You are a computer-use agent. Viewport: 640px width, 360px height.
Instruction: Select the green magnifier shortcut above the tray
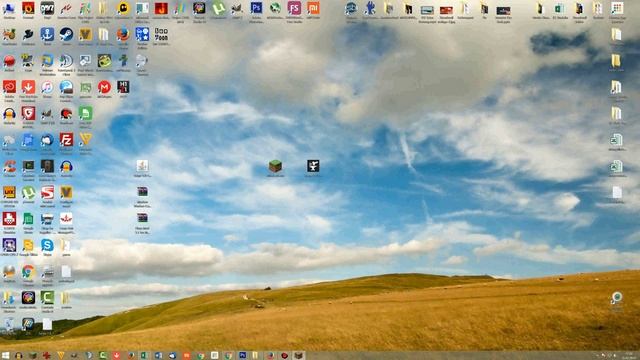[x=617, y=298]
